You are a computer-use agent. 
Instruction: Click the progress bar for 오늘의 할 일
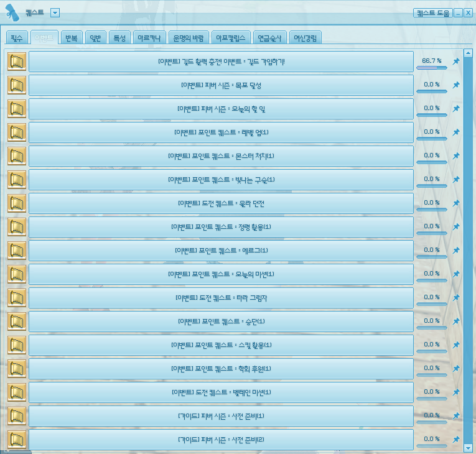(431, 115)
